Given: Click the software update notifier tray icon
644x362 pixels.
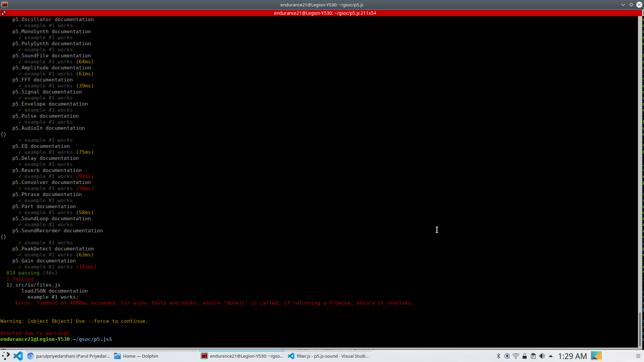Looking at the screenshot, I should [507, 356].
